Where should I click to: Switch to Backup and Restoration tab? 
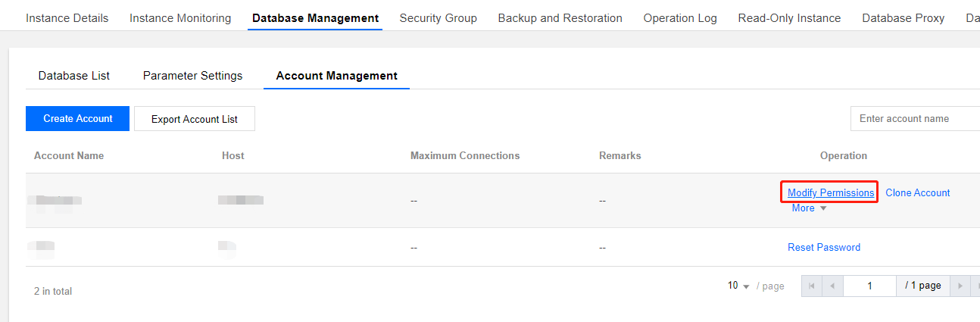tap(560, 18)
